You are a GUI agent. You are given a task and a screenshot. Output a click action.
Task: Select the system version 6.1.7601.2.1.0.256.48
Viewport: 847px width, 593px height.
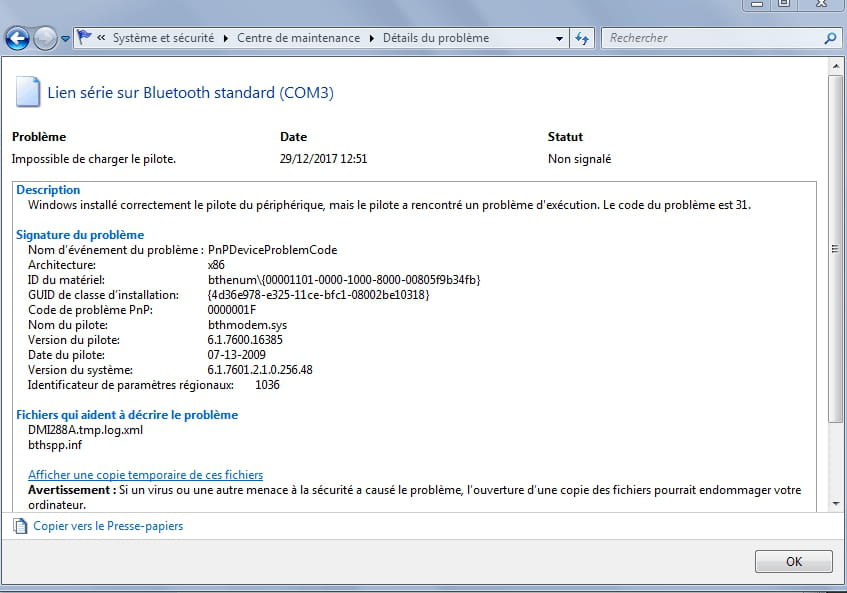coord(260,370)
